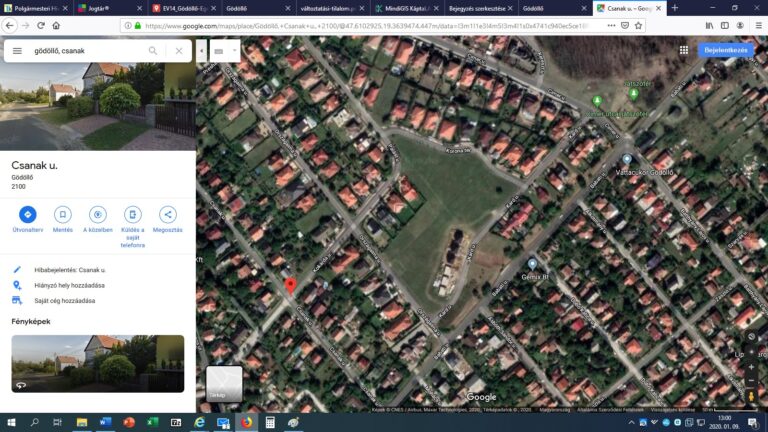This screenshot has height=432, width=768.
Task: Save the place with Mentés
Action: pos(62,214)
